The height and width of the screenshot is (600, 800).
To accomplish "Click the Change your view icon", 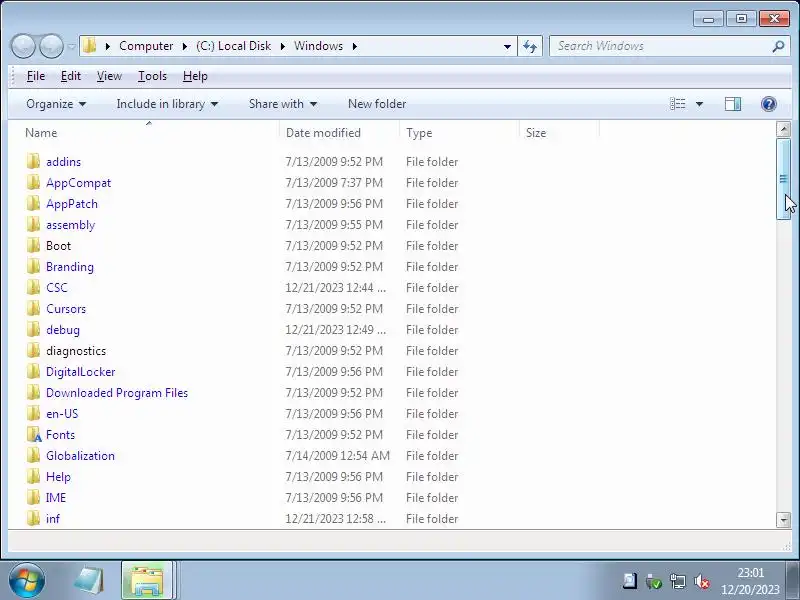I will [x=677, y=104].
